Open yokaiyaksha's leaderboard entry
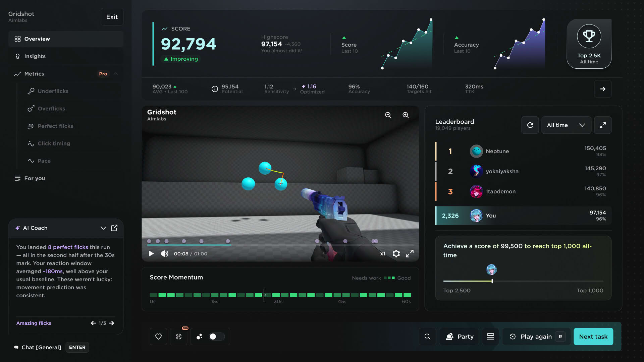Image resolution: width=644 pixels, height=362 pixels. [x=523, y=171]
